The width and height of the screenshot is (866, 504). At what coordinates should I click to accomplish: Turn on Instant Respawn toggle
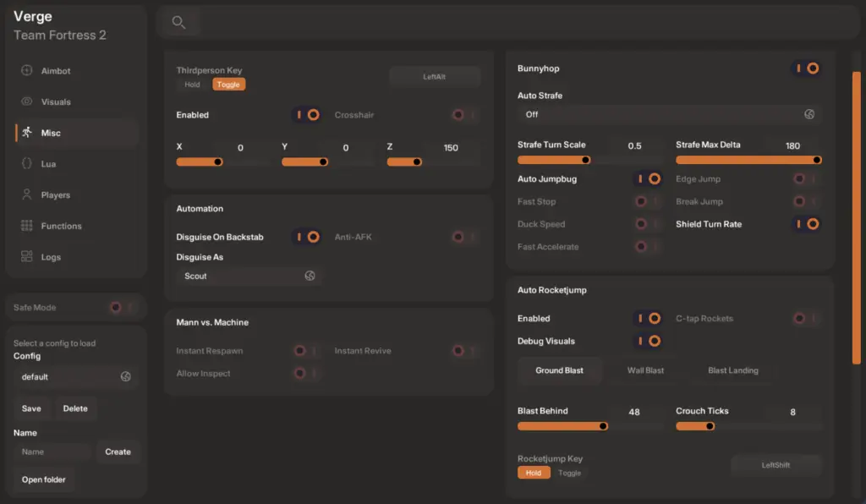pyautogui.click(x=306, y=351)
